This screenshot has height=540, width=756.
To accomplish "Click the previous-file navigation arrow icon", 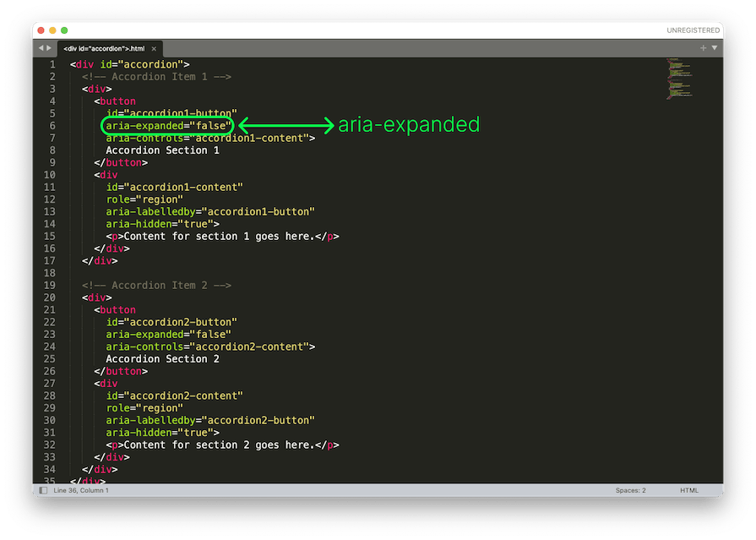I will 41,48.
